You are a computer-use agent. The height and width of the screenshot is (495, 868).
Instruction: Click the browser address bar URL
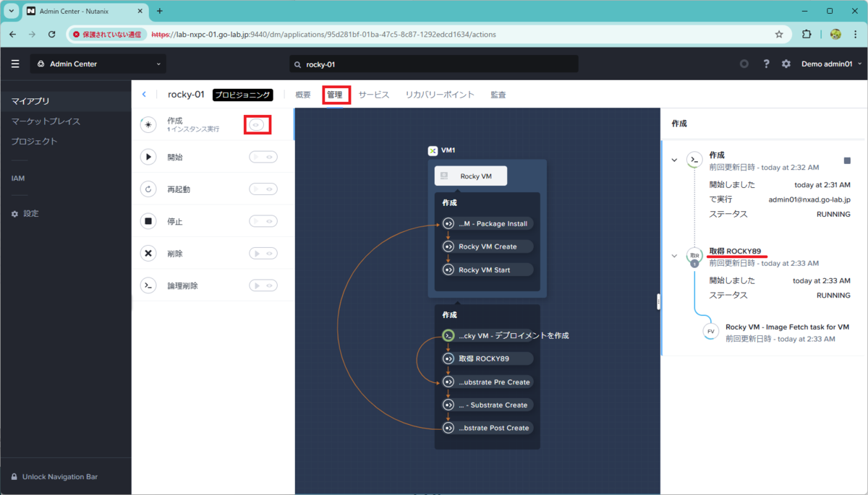323,34
